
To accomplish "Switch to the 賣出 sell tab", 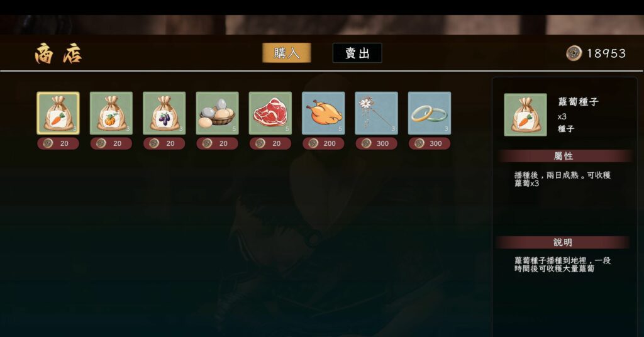I will coord(357,53).
